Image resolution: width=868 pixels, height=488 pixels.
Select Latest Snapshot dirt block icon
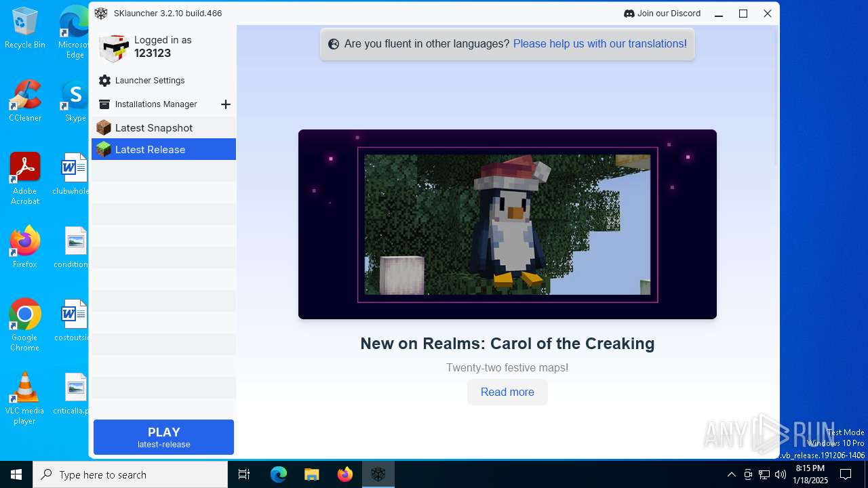pyautogui.click(x=104, y=127)
